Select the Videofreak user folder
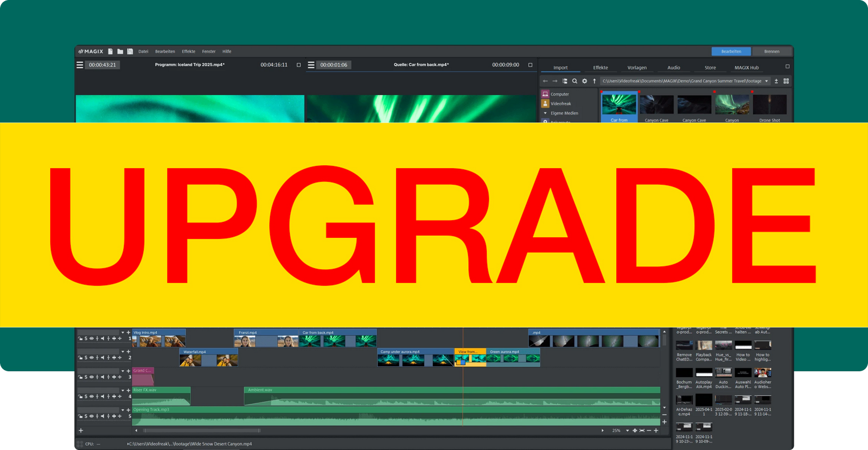The image size is (868, 450). pos(545,104)
